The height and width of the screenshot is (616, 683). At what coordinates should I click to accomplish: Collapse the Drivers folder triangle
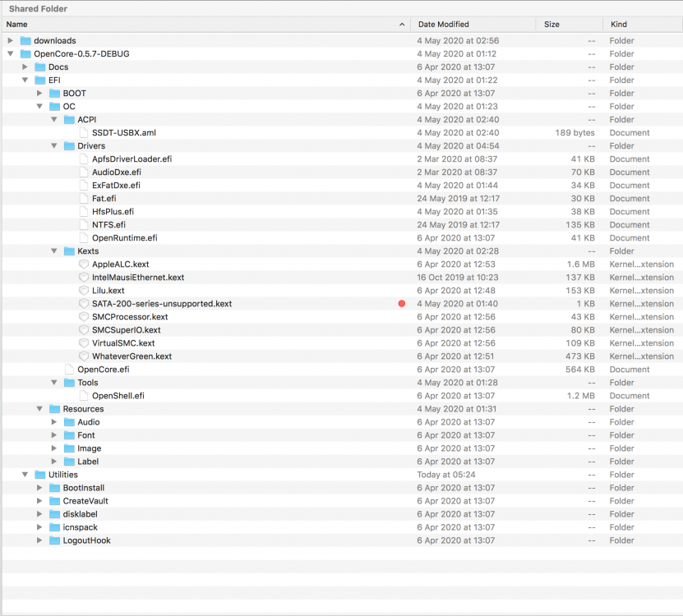click(54, 146)
